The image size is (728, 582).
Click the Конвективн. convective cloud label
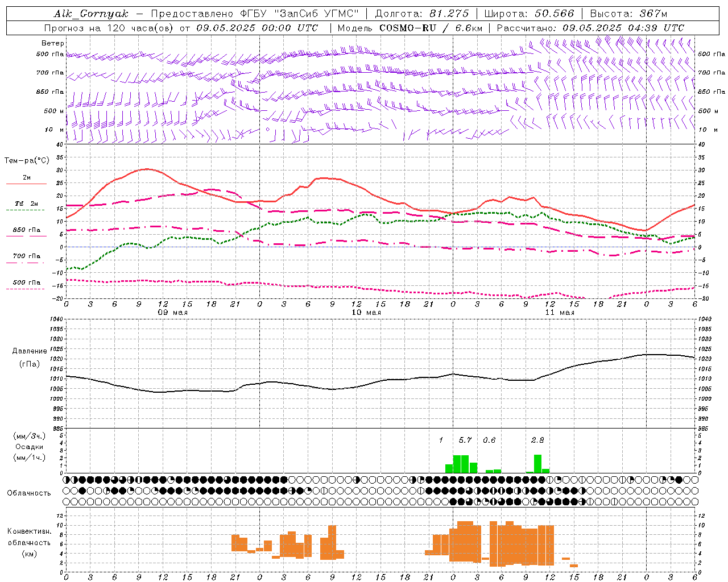30,531
